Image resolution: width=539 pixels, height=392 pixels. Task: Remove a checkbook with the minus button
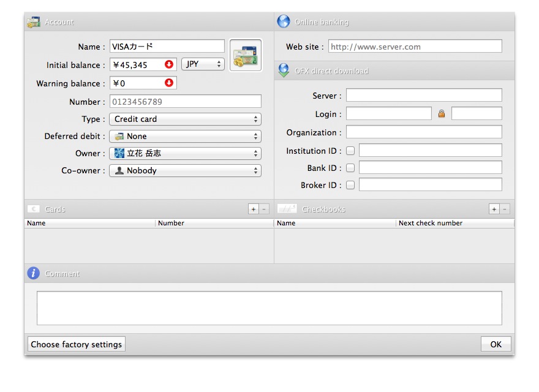tap(505, 209)
